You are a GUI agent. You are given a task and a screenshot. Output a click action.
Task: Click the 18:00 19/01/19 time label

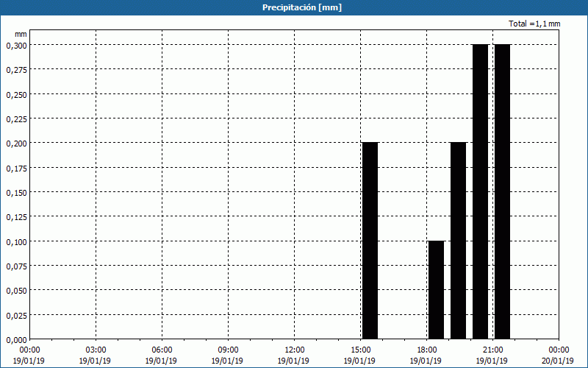pos(426,355)
